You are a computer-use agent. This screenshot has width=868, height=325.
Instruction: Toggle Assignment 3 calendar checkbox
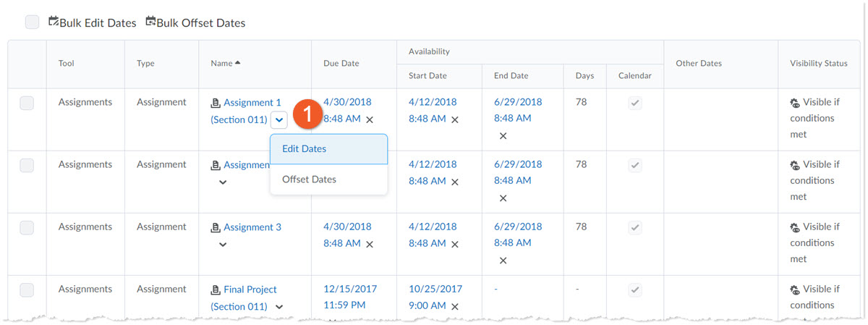click(x=634, y=227)
